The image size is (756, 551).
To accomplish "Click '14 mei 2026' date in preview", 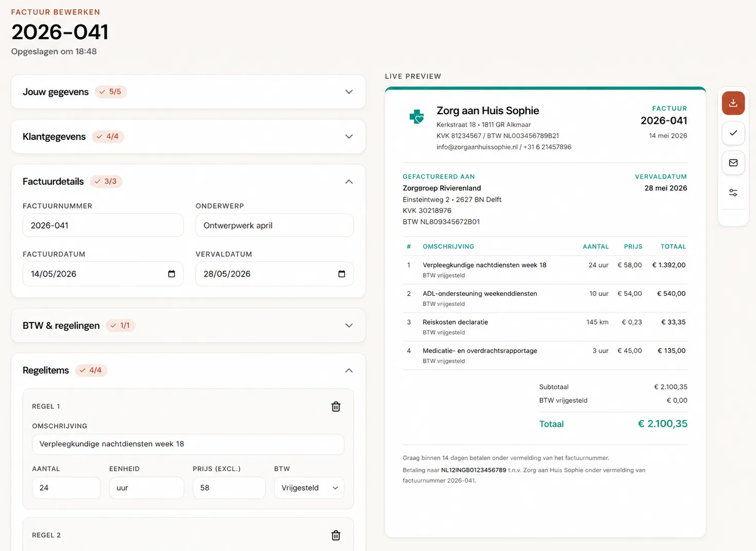I will (x=668, y=136).
